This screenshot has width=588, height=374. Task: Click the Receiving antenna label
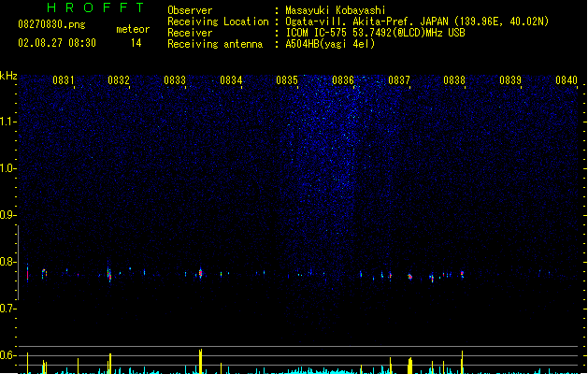point(215,44)
